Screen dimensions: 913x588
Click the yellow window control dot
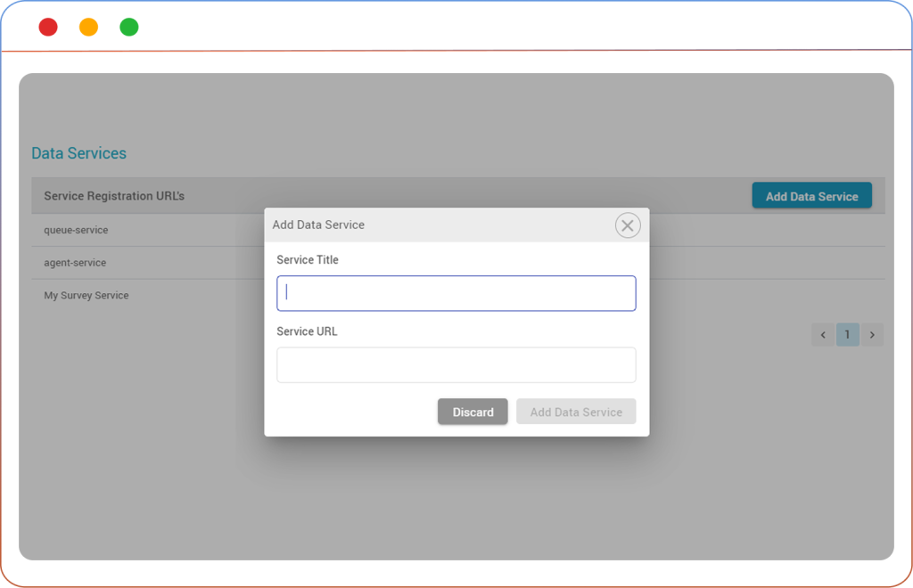tap(88, 28)
